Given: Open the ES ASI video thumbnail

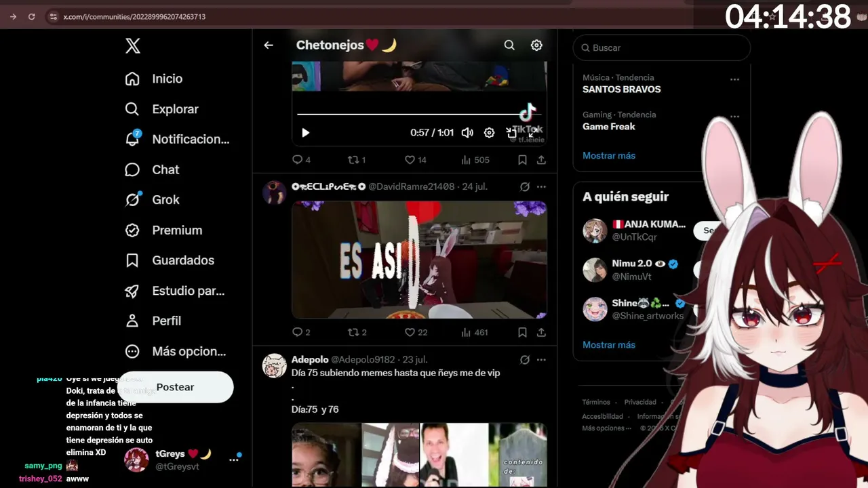Looking at the screenshot, I should [x=419, y=260].
